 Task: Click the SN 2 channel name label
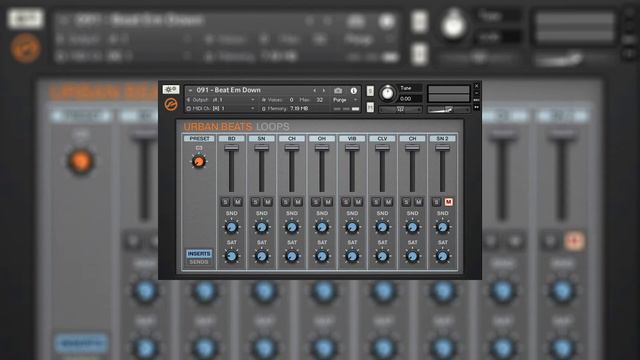coord(442,138)
